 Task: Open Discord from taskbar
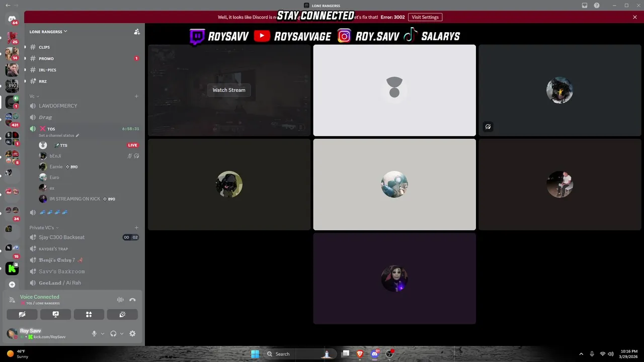point(374,354)
